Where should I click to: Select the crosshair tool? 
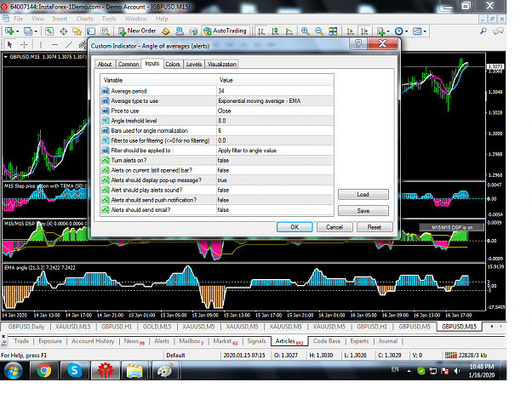tap(24, 44)
